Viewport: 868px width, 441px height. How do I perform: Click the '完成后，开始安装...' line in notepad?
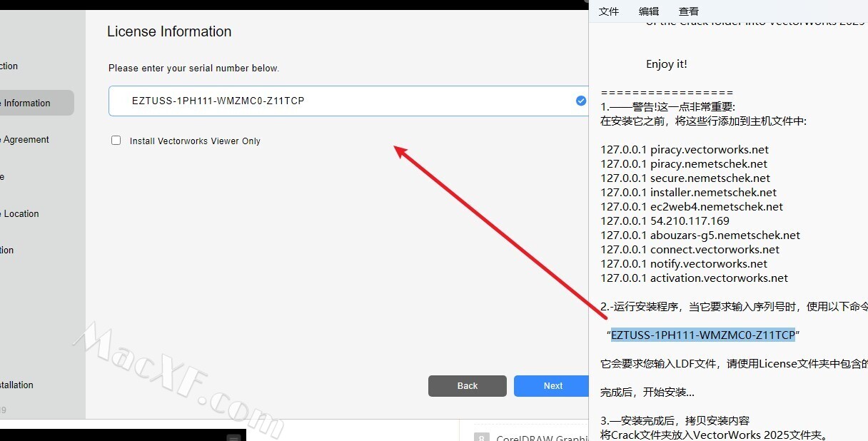coord(647,392)
